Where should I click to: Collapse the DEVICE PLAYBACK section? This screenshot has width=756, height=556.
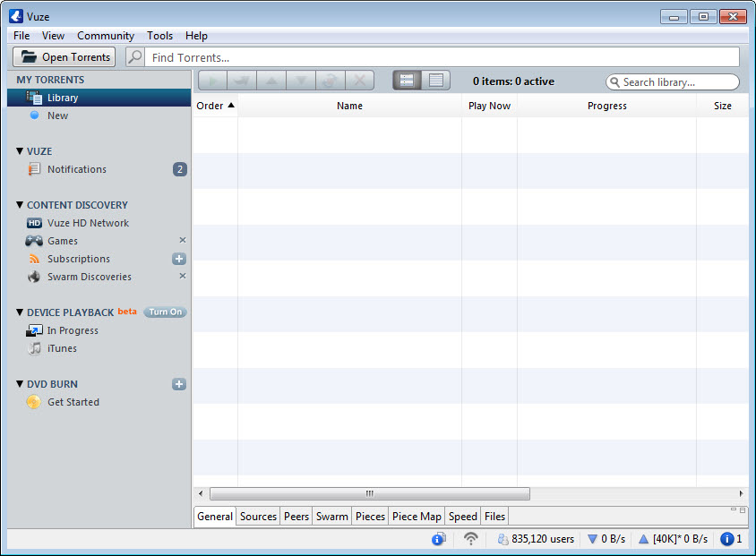pos(20,312)
